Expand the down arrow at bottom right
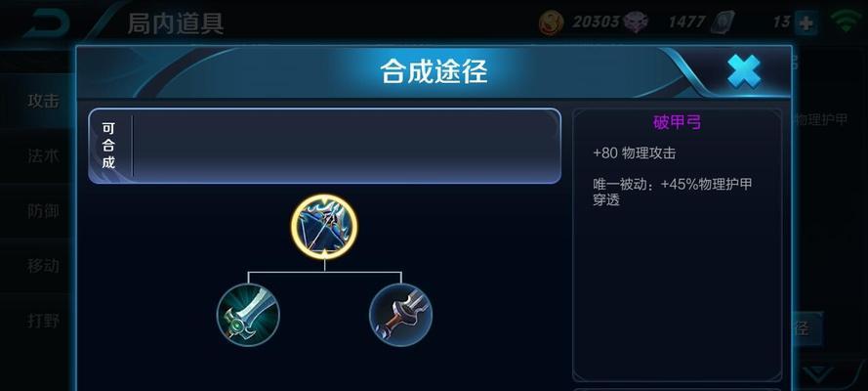Screen dimensions: 868x391 point(820,373)
